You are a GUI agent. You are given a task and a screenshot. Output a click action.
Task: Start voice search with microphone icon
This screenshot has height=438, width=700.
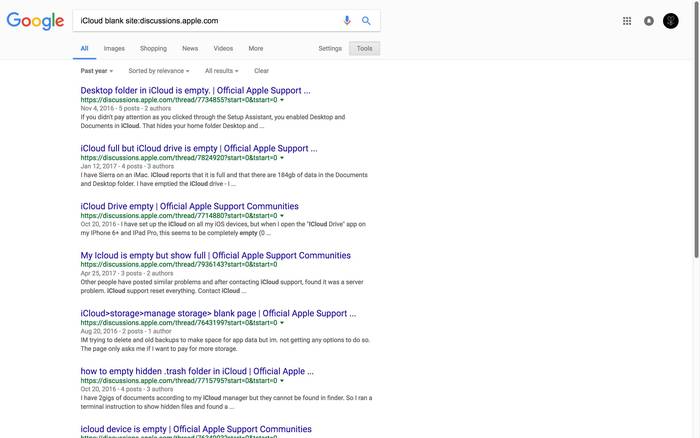click(x=347, y=21)
